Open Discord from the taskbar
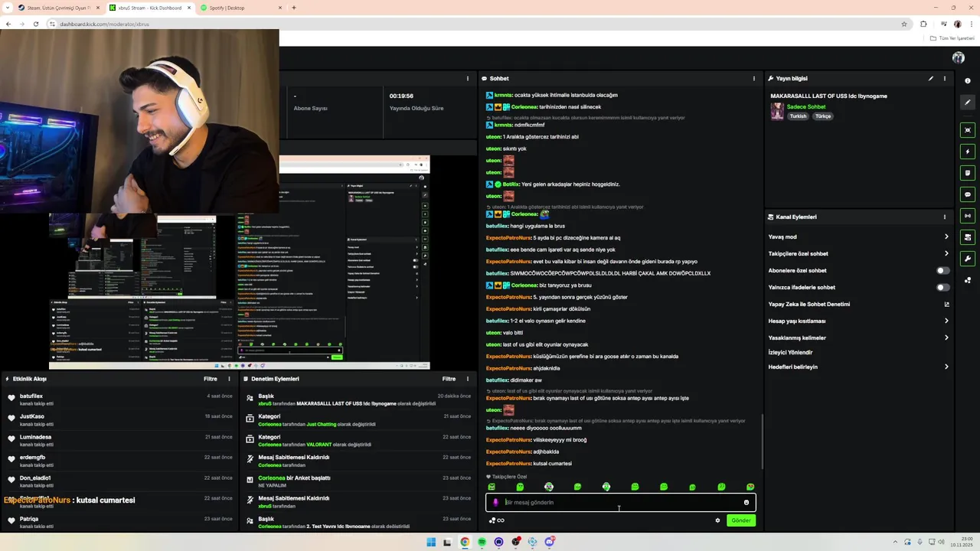This screenshot has height=551, width=980. 550,542
